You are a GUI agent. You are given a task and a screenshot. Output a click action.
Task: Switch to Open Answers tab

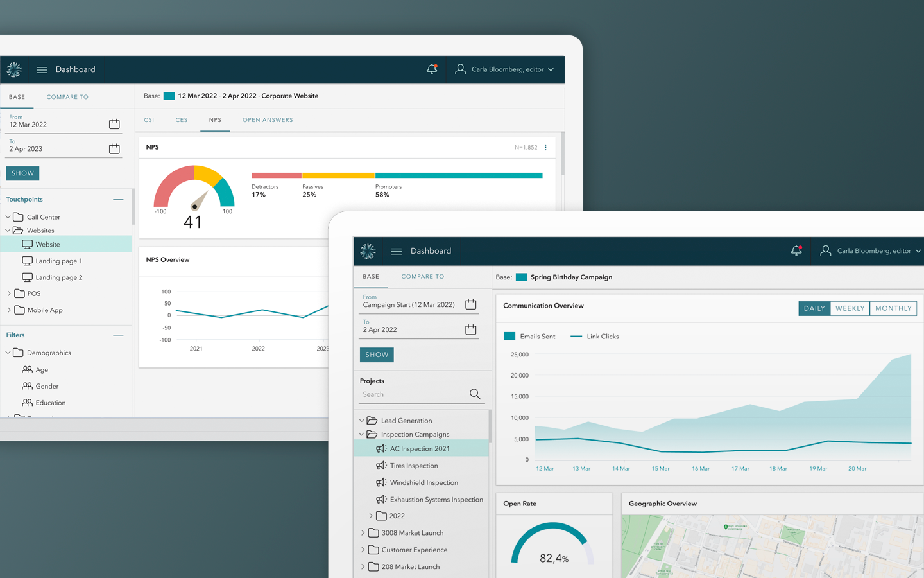pos(268,120)
